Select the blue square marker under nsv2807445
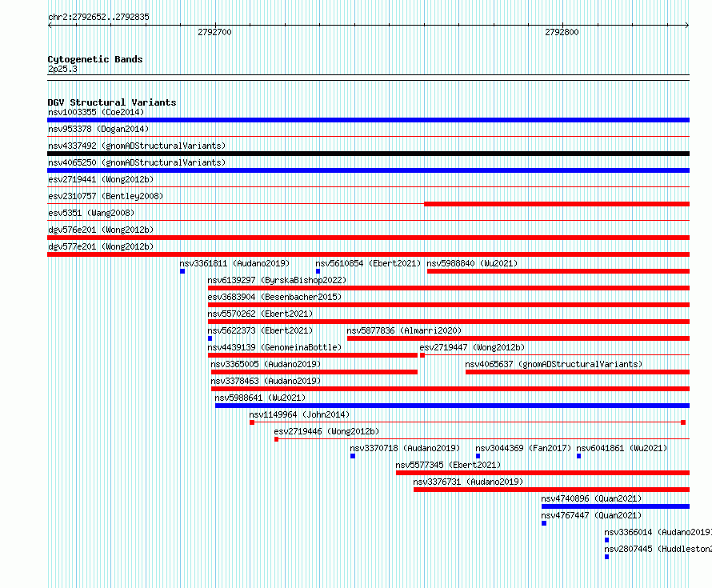 click(x=606, y=557)
